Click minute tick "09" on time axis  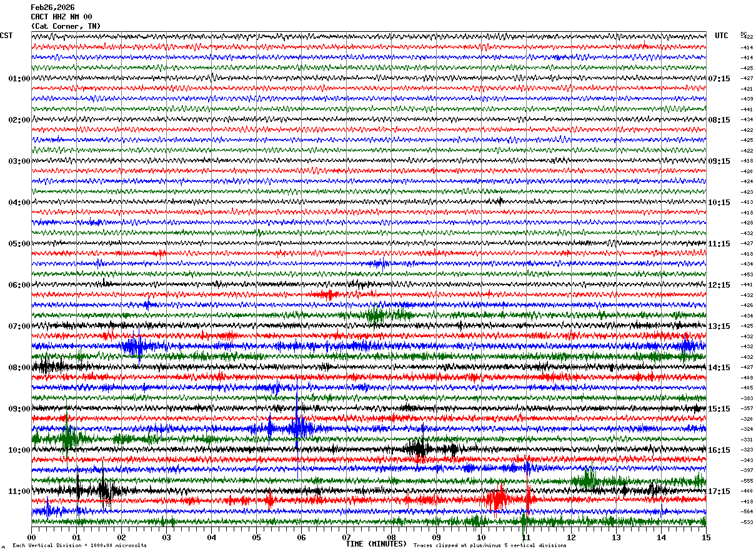(x=436, y=537)
